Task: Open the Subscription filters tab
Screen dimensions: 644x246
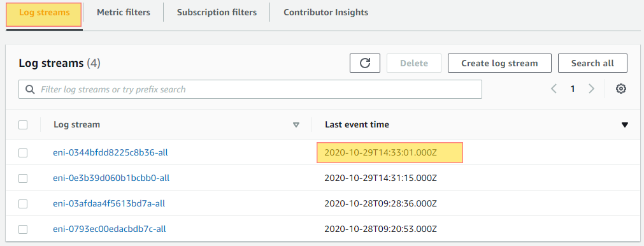Action: 217,12
